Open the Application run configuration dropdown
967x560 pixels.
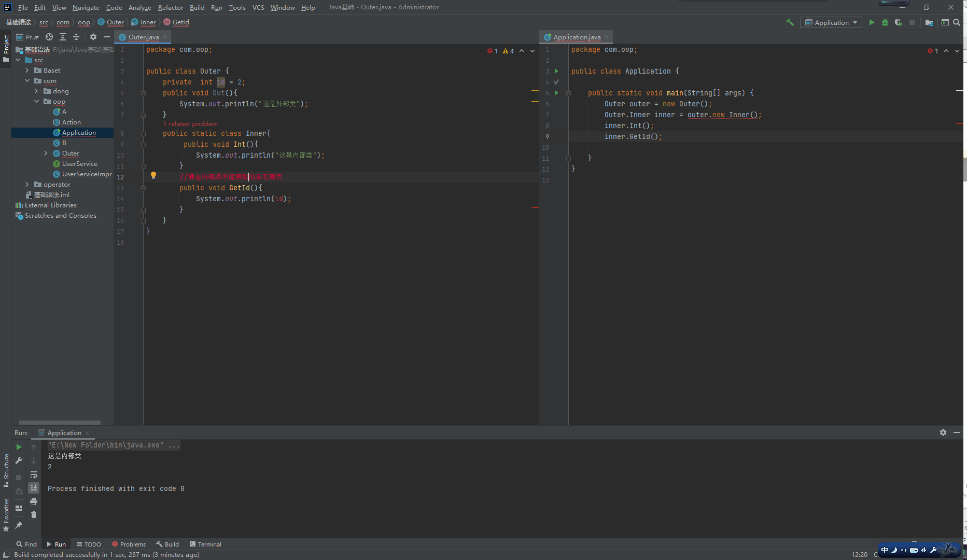tap(831, 22)
